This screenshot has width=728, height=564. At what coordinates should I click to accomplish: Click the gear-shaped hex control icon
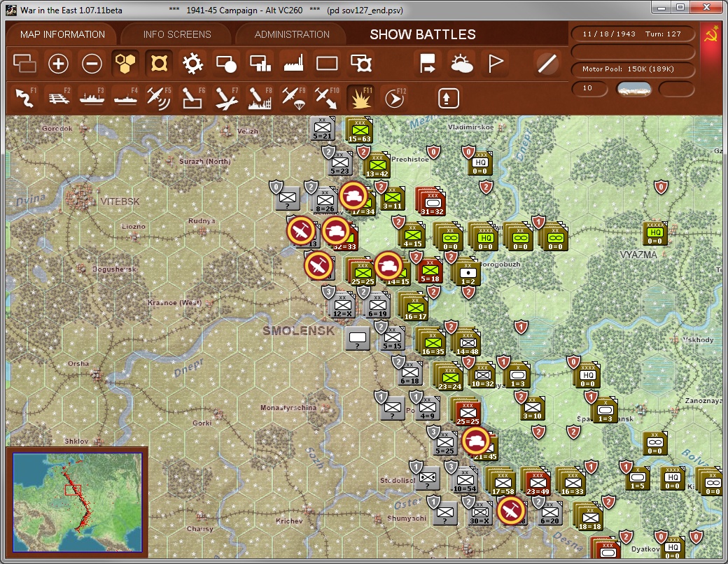tap(192, 64)
